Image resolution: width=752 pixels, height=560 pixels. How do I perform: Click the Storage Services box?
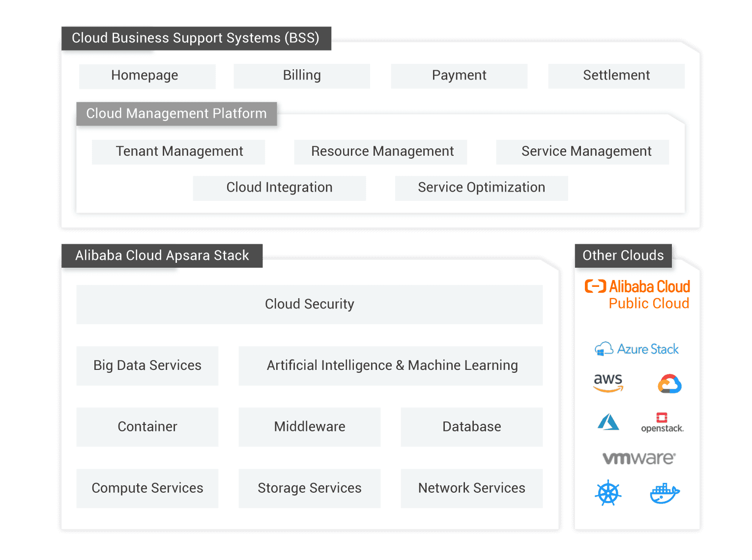309,488
